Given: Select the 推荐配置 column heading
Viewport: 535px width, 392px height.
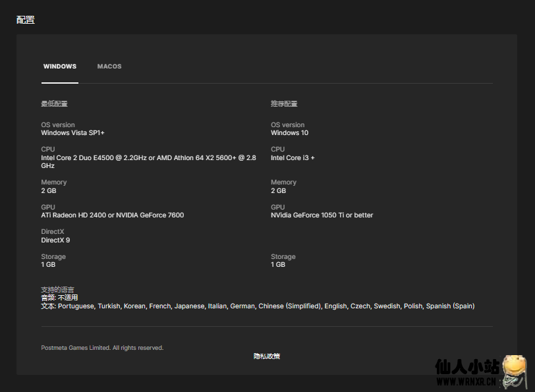Looking at the screenshot, I should pyautogui.click(x=284, y=104).
